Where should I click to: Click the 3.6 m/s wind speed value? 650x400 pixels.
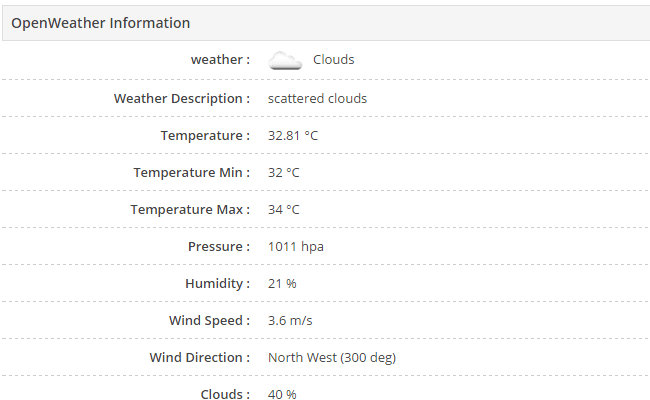coord(290,321)
